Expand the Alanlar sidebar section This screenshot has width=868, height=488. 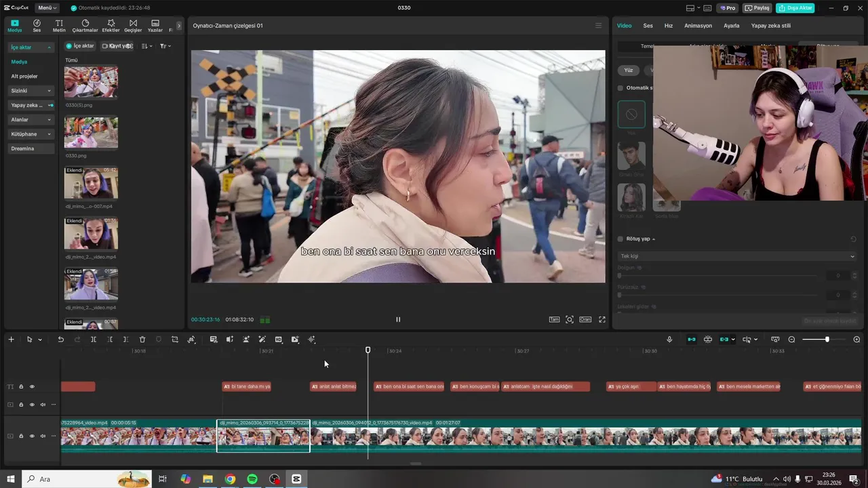point(31,119)
